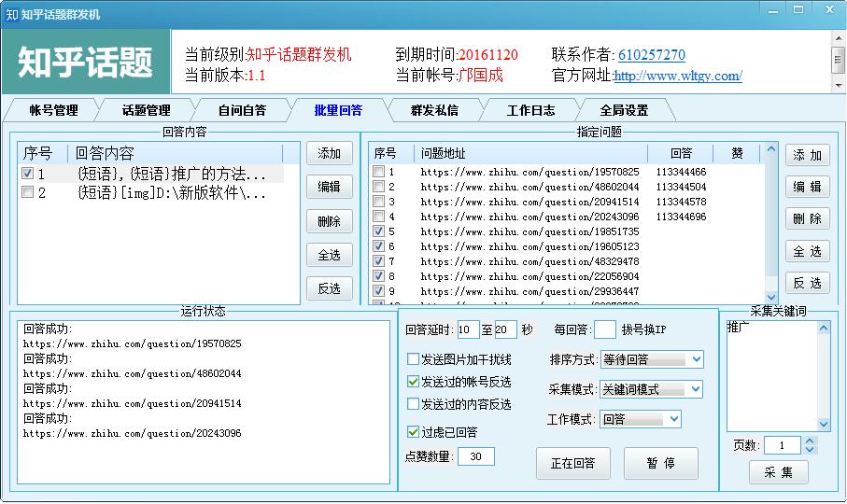Viewport: 847px width, 504px height.
Task: Click 删除 button in 回答内容 panel
Action: 330,221
